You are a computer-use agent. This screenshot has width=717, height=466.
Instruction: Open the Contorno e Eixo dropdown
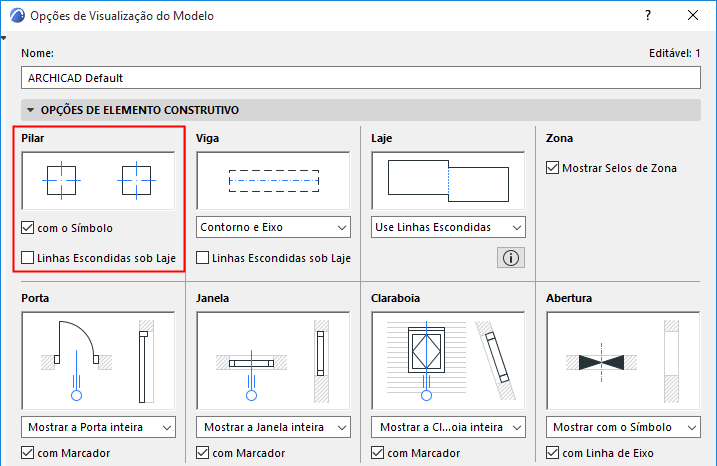click(x=273, y=227)
